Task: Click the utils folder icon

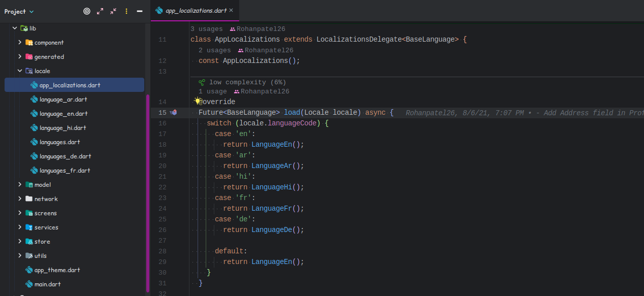Action: coord(29,256)
